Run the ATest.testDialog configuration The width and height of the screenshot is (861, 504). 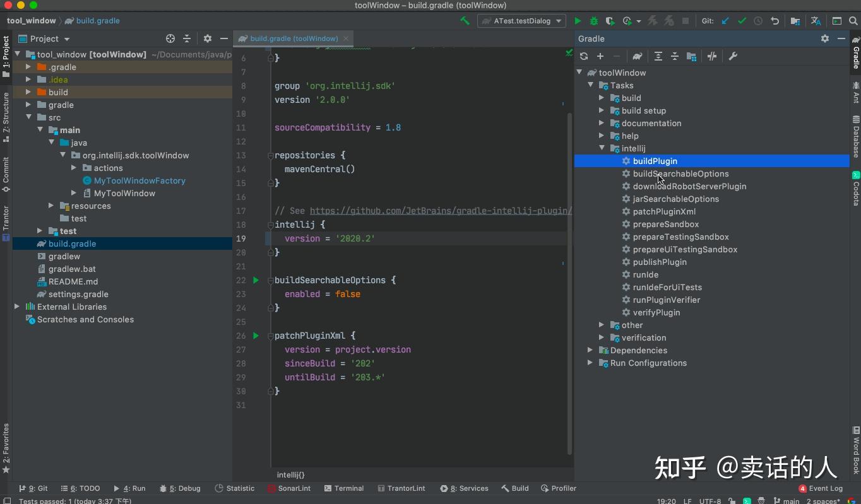578,21
